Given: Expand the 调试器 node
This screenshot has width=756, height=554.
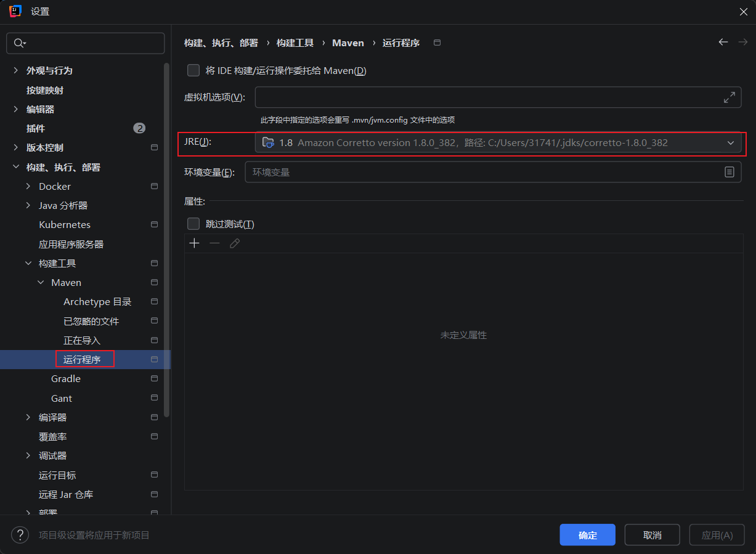Looking at the screenshot, I should [28, 455].
